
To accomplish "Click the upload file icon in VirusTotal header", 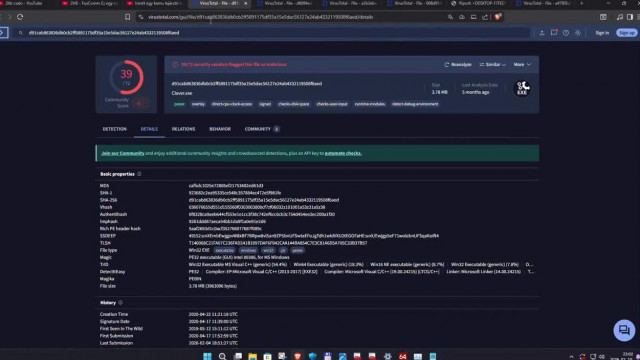I will point(542,33).
